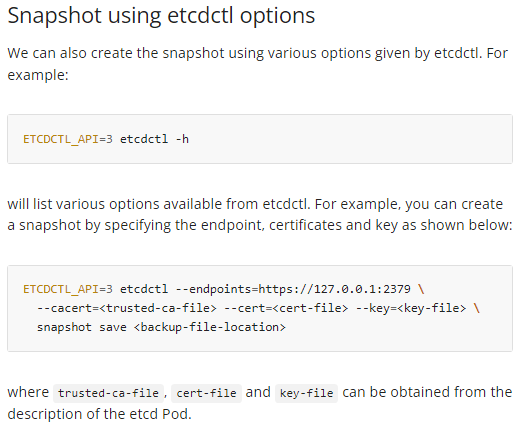Click the inline cert-file code label
This screenshot has height=433, width=523.
206,393
